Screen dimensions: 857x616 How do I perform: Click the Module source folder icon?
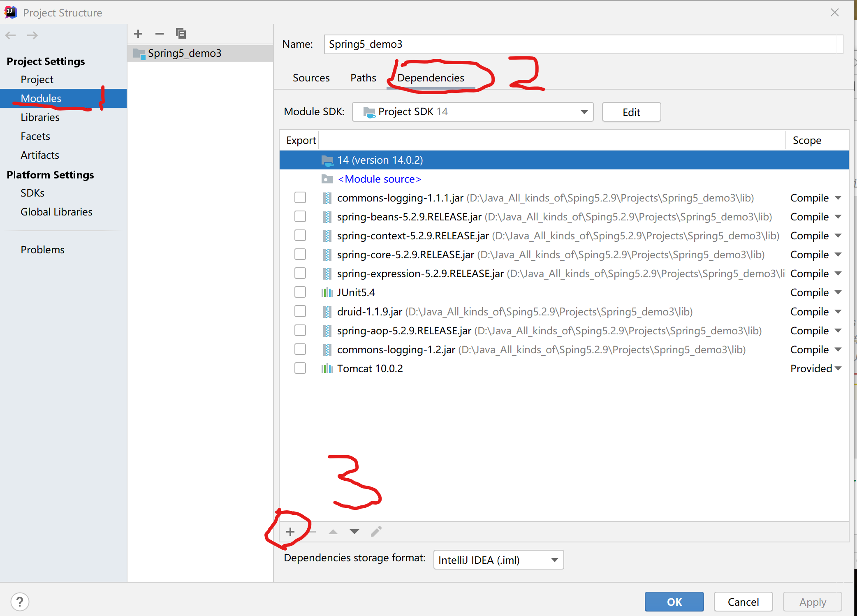click(327, 179)
